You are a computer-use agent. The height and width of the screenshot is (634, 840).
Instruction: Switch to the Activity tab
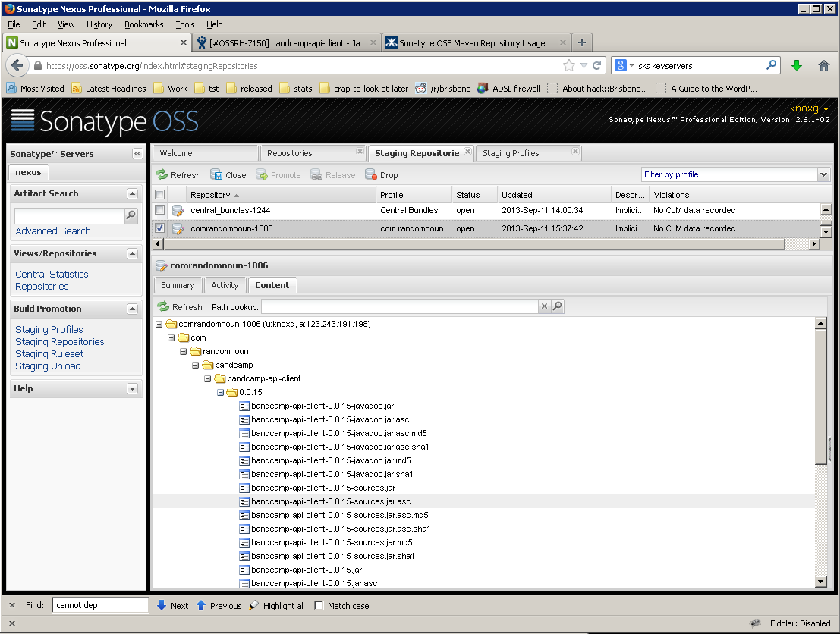pos(225,285)
